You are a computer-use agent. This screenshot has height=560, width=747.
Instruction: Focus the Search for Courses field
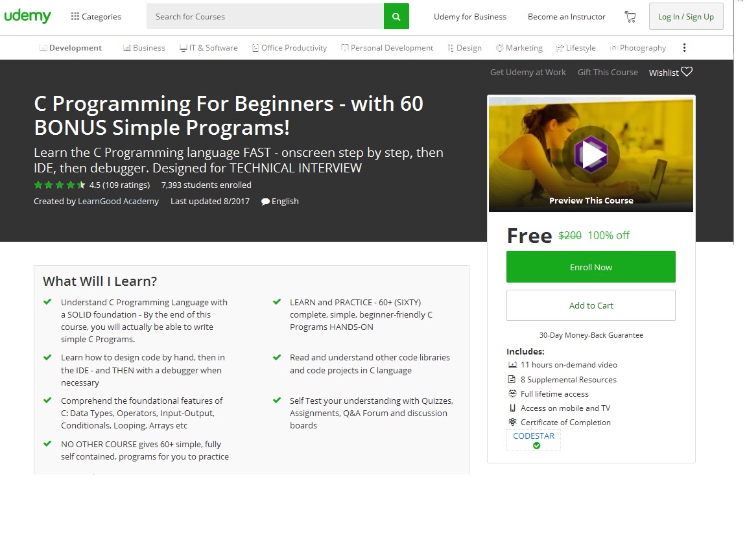tap(265, 16)
